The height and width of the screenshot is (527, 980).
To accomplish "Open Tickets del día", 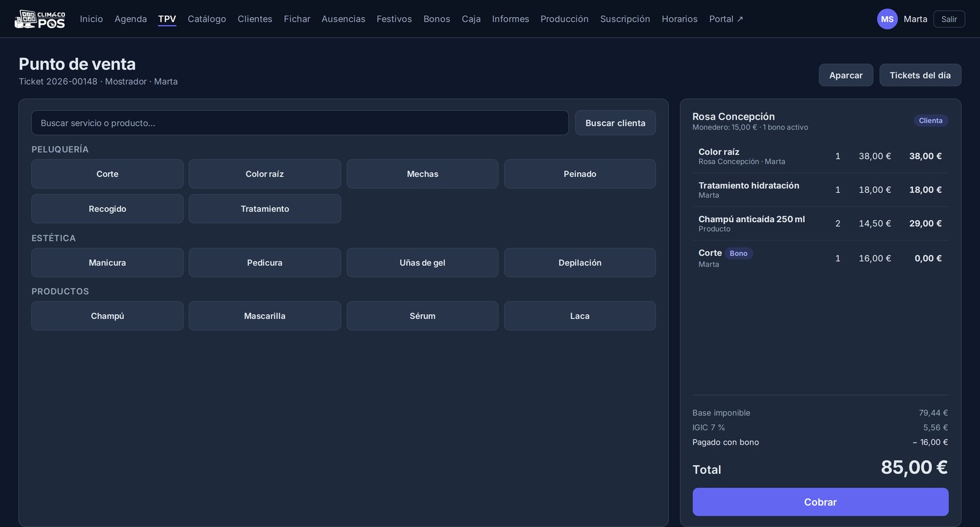I will point(920,75).
